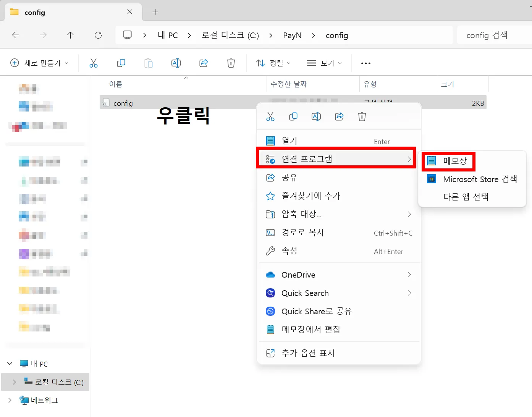Select 열기 in the context menu

tap(339, 141)
